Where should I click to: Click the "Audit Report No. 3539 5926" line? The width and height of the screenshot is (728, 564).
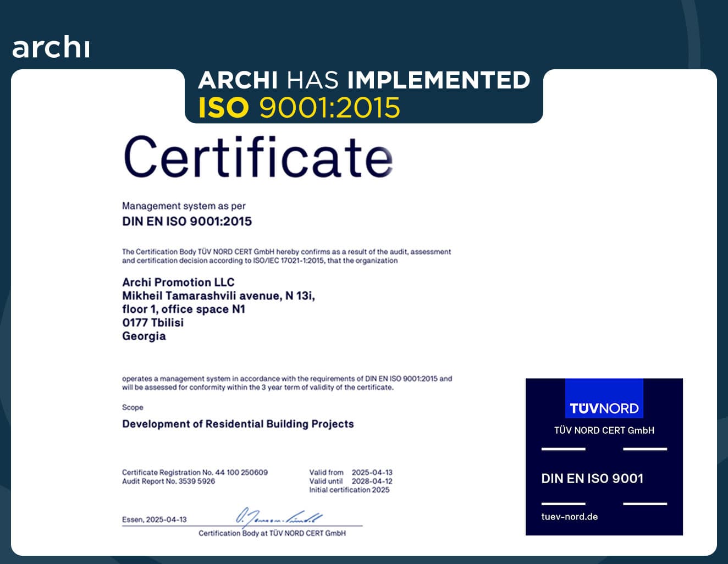pos(168,481)
